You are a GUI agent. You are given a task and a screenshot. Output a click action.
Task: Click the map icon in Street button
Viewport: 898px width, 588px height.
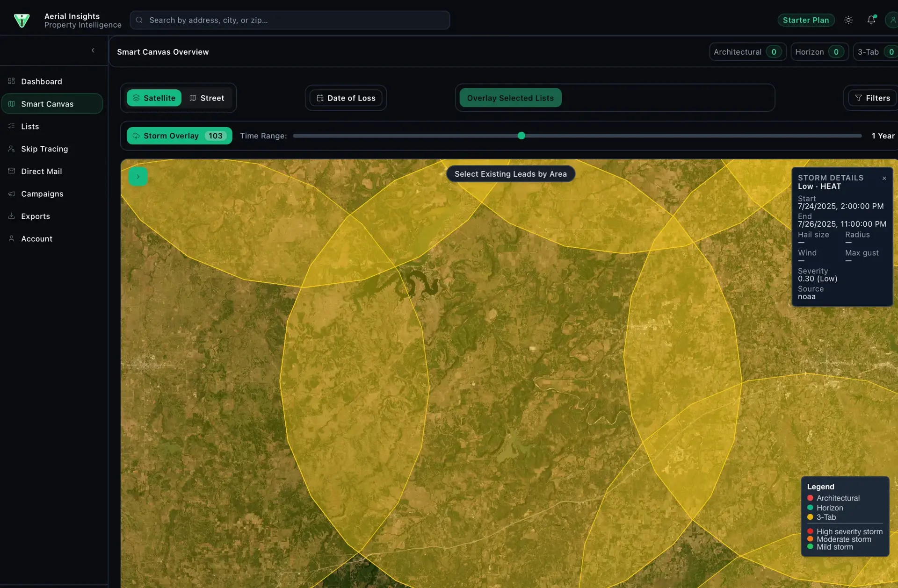point(193,98)
